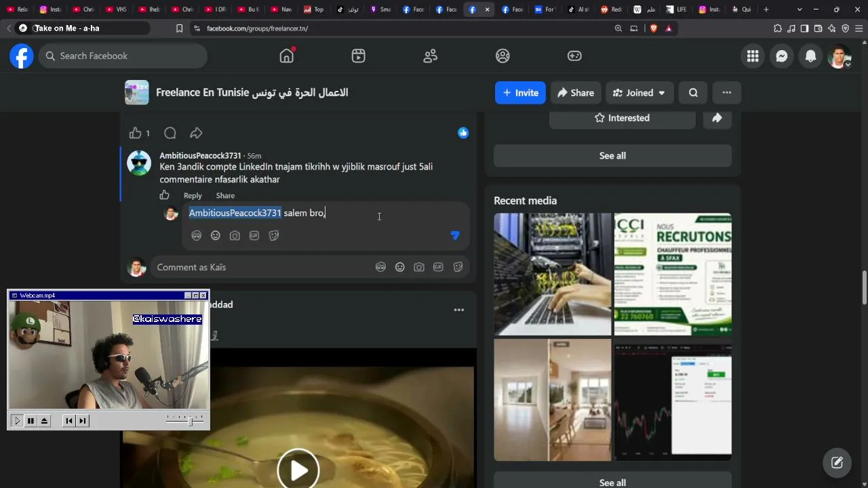Open the Facebook Home feed icon
The image size is (868, 488).
click(287, 56)
